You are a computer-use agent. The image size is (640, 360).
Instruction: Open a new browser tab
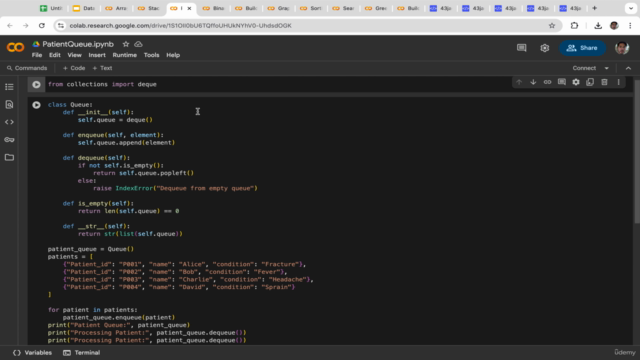[594, 8]
